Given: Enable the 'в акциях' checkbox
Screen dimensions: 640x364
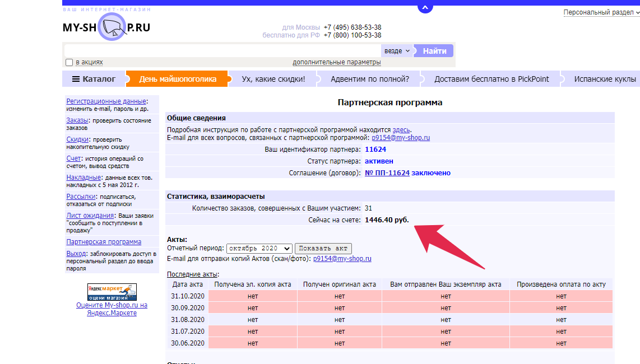Looking at the screenshot, I should pyautogui.click(x=69, y=62).
